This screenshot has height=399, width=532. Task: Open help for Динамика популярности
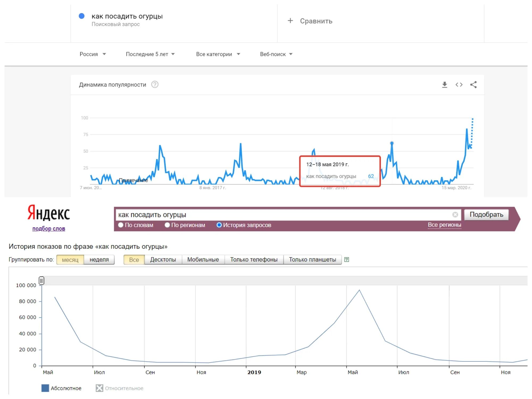[155, 85]
